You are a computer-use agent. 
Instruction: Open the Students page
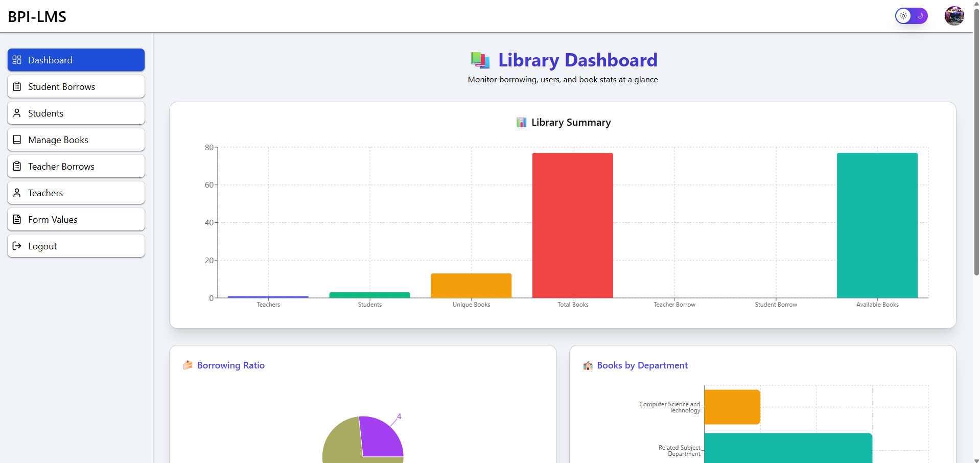(x=76, y=113)
